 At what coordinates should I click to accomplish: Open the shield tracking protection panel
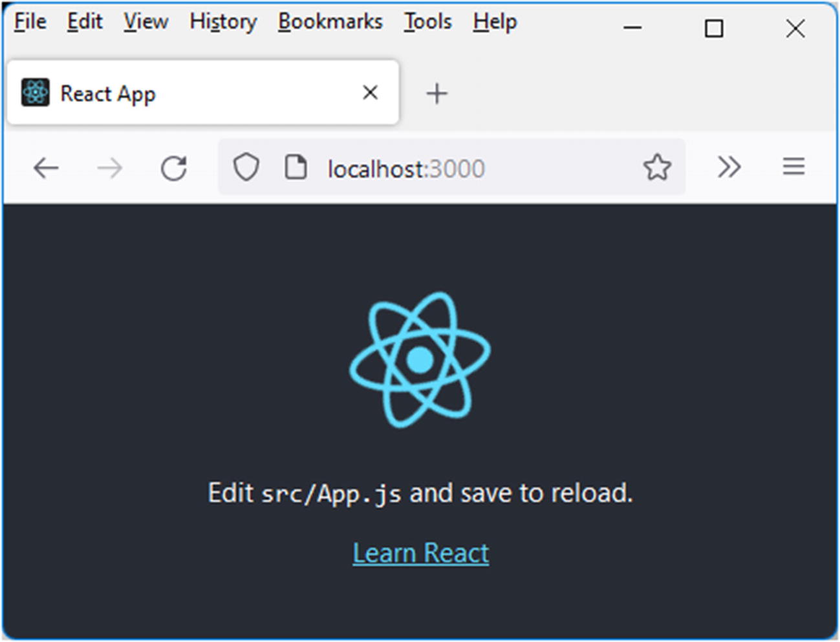tap(246, 167)
